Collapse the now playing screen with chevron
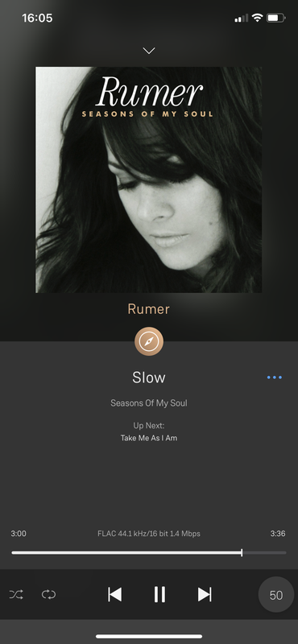This screenshot has height=644, width=298. (149, 51)
